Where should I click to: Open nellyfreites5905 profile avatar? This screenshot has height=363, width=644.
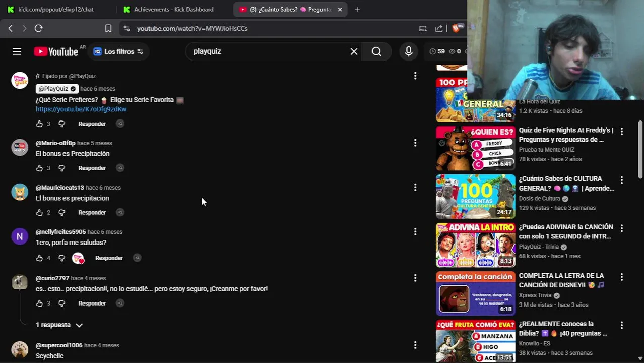(20, 236)
